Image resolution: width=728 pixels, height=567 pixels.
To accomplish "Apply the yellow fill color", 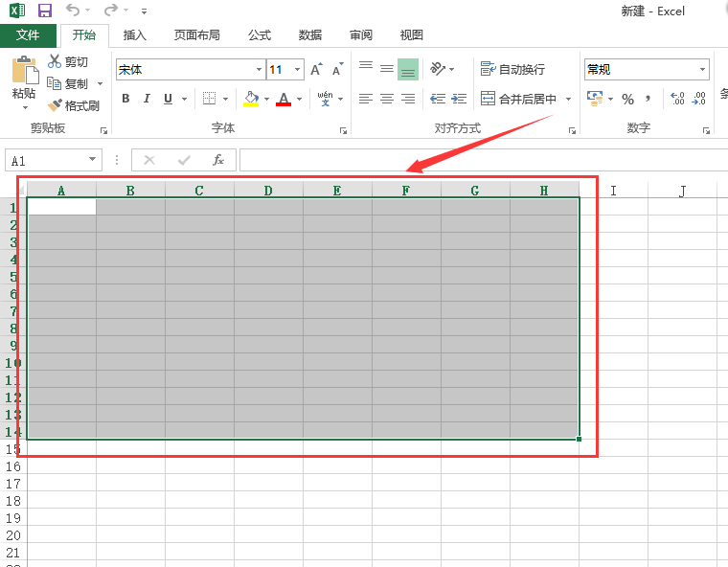I will [x=251, y=99].
